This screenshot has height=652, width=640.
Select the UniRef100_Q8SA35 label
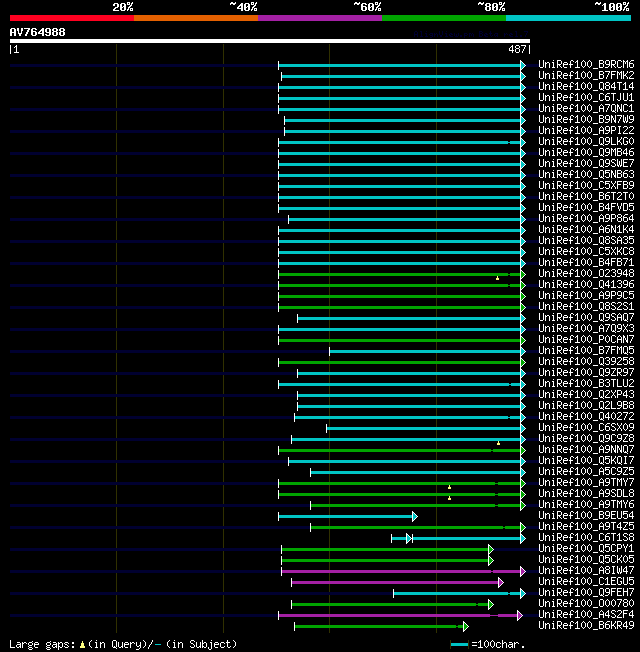(x=586, y=240)
